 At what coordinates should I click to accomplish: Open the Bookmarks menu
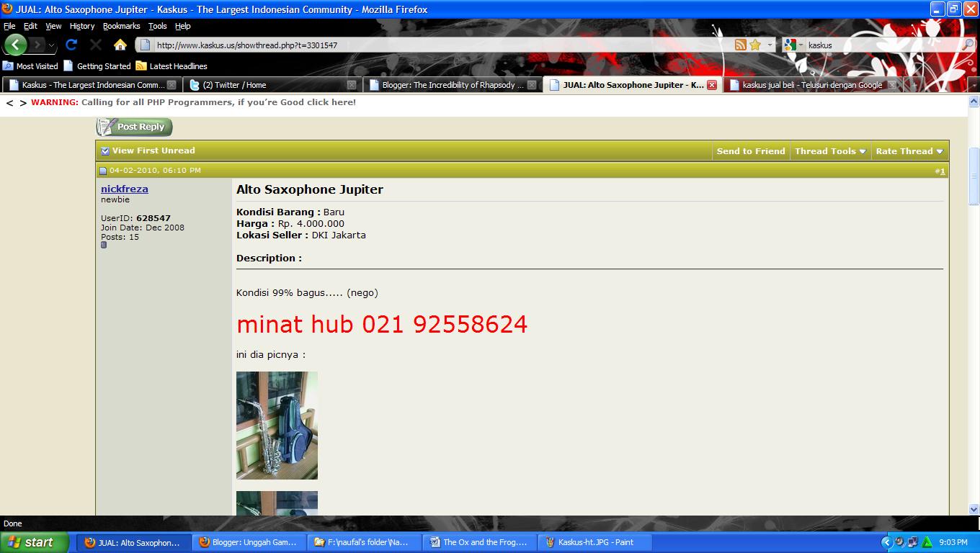pyautogui.click(x=122, y=26)
